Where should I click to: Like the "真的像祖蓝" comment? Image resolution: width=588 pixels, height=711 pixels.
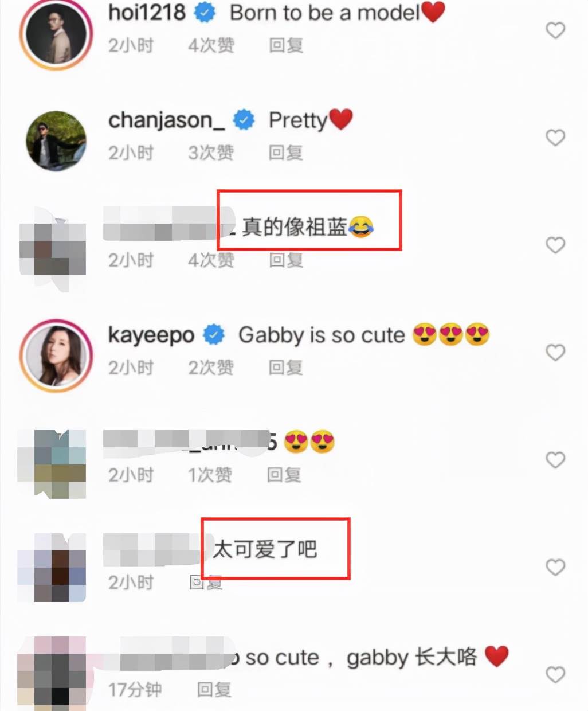pyautogui.click(x=555, y=245)
